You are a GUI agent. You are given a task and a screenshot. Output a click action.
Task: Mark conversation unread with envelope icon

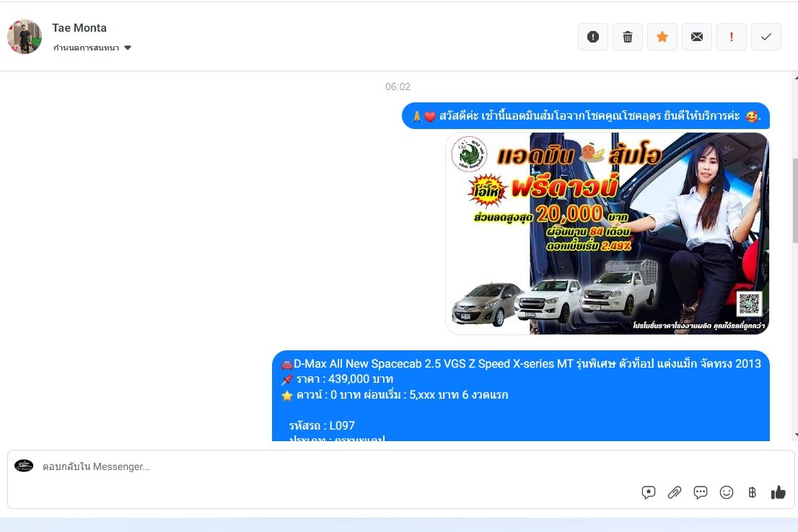[697, 37]
